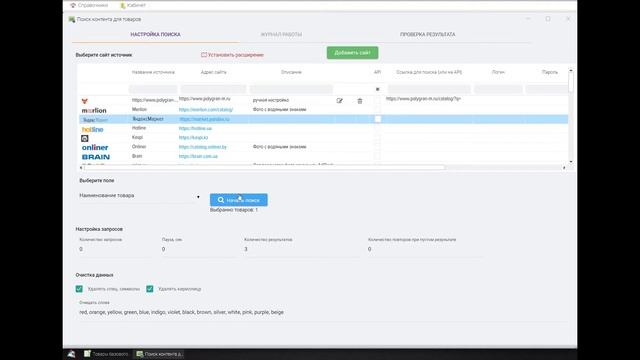Select the Onliner name cell
Viewport: 640px width, 360px height.
(139, 147)
